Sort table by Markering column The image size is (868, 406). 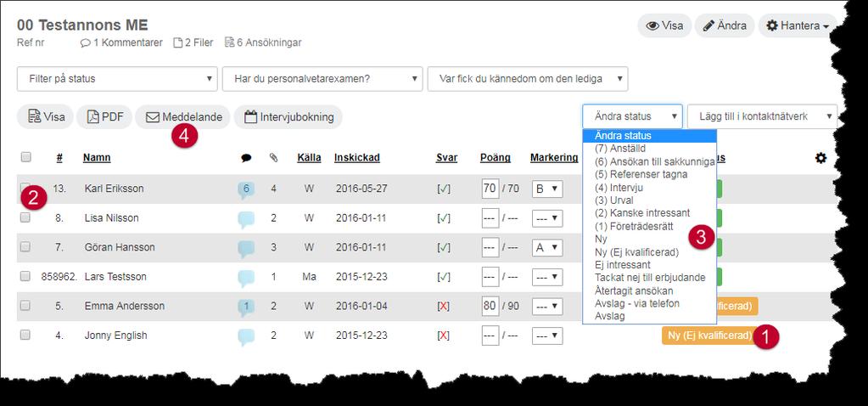click(x=554, y=158)
